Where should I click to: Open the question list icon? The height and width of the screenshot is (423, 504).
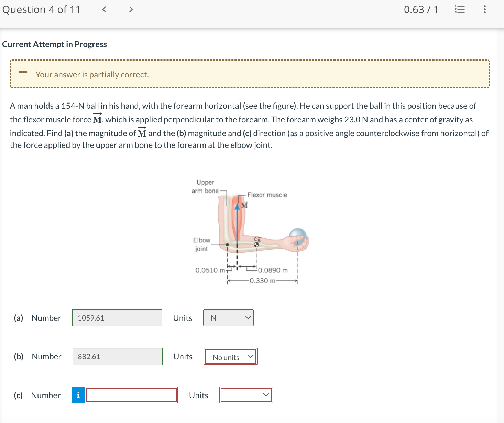pos(460,10)
